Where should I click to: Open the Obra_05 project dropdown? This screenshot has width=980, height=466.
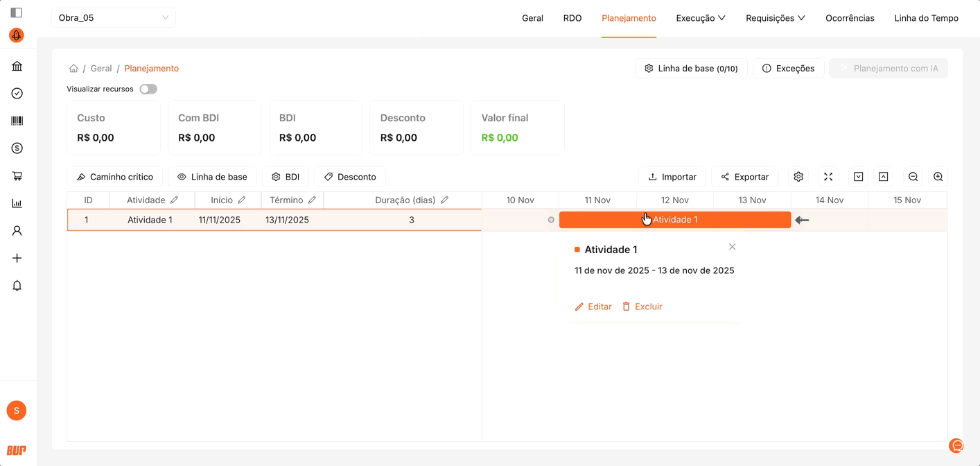tap(114, 18)
